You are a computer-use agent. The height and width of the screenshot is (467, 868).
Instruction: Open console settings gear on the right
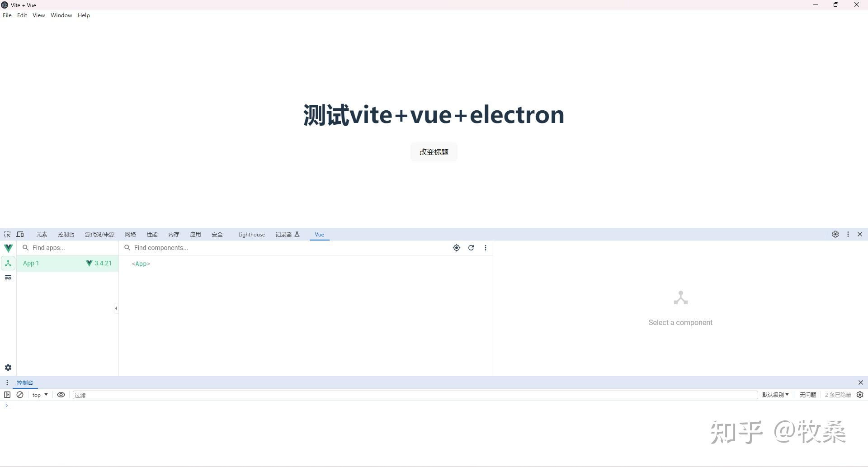click(x=859, y=395)
